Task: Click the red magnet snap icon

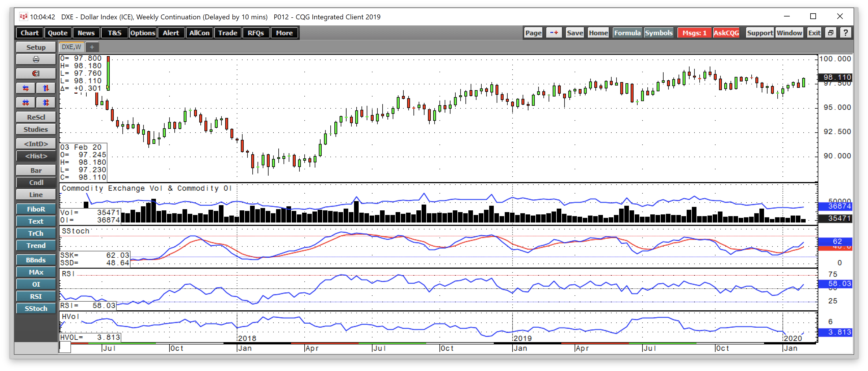Action: tap(36, 73)
